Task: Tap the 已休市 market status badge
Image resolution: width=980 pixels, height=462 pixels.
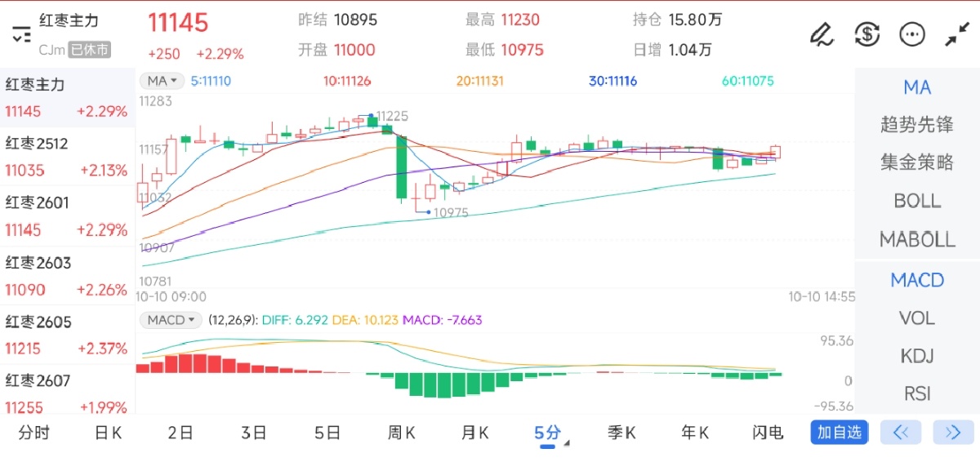Action: pos(89,50)
